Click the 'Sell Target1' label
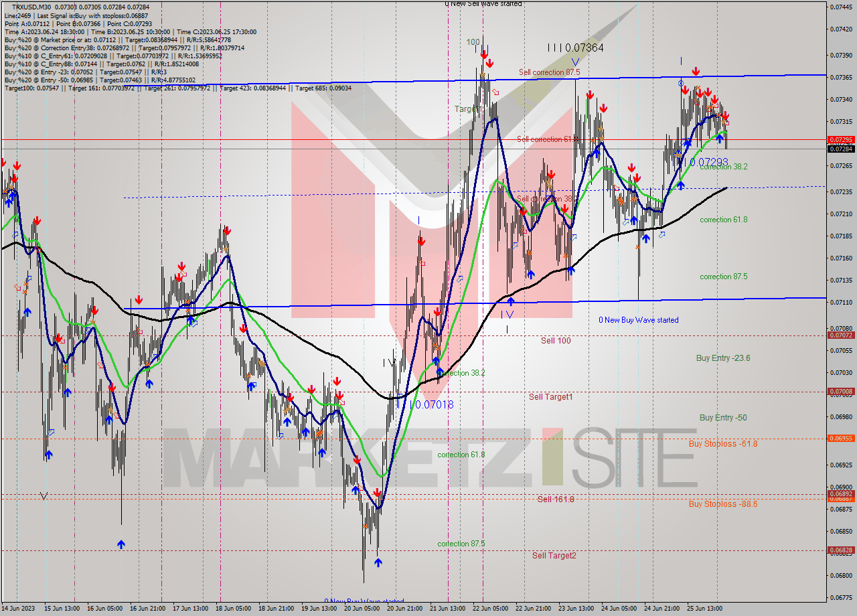Viewport: 857px width, 616px height. pyautogui.click(x=550, y=397)
